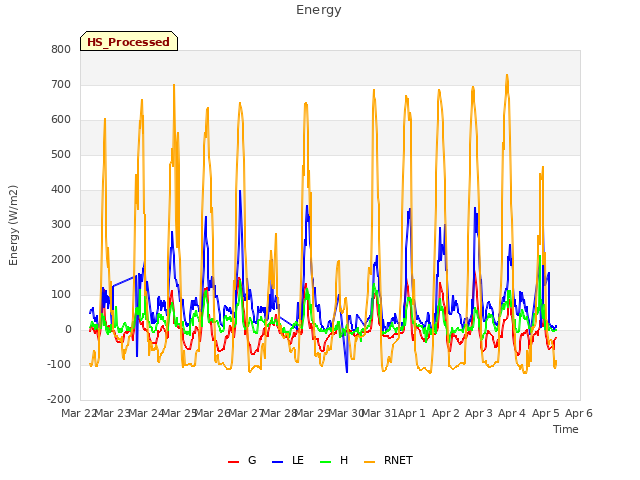640x480 pixels.
Task: Click the Apr 6 x-axis date label
Action: [x=579, y=413]
